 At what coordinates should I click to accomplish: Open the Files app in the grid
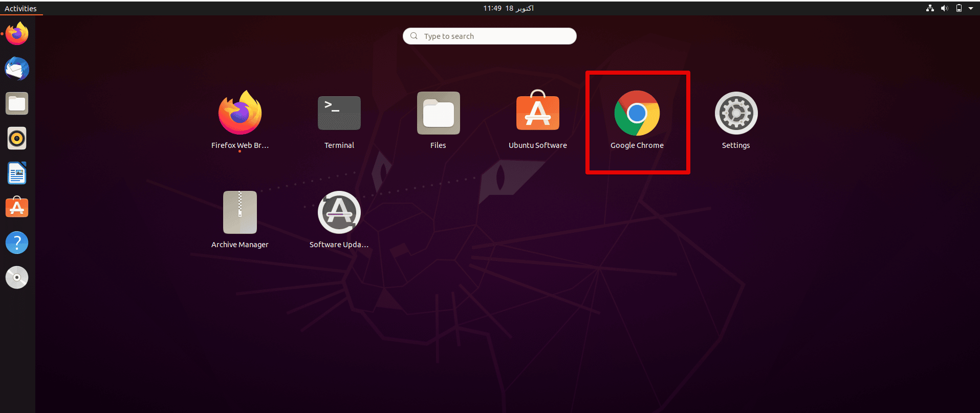(x=438, y=114)
